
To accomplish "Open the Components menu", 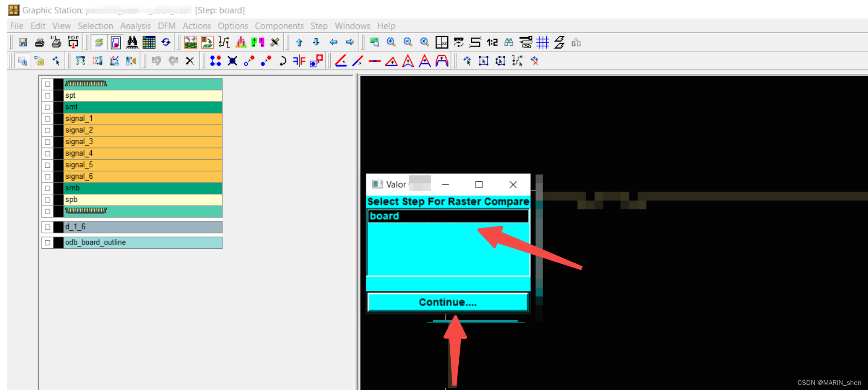I will tap(279, 26).
